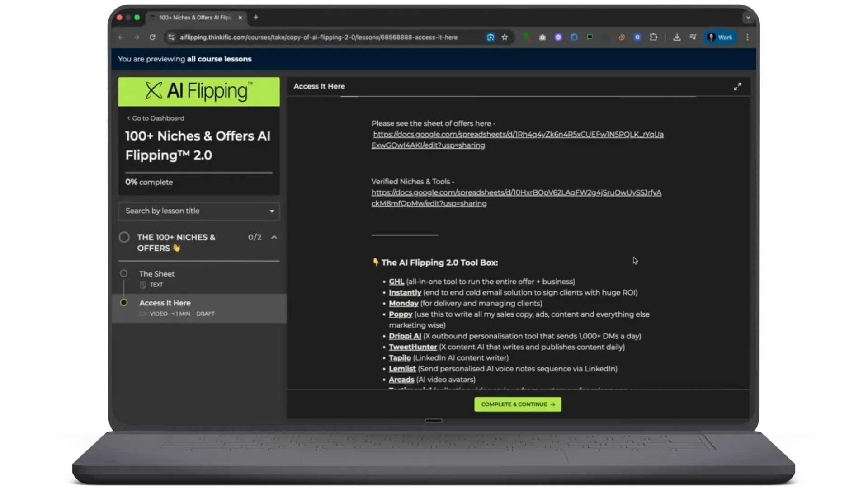868x488 pixels.
Task: Collapse THE 100+ NICHES & OFFERS chapter
Action: pos(274,237)
